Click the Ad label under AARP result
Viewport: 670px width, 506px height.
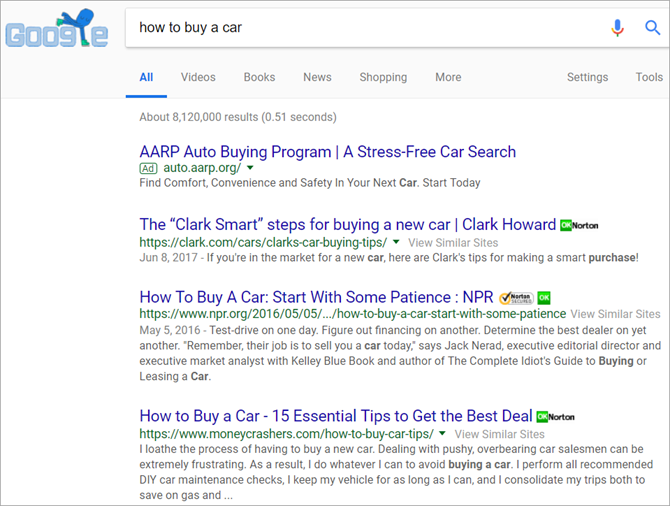pos(148,168)
